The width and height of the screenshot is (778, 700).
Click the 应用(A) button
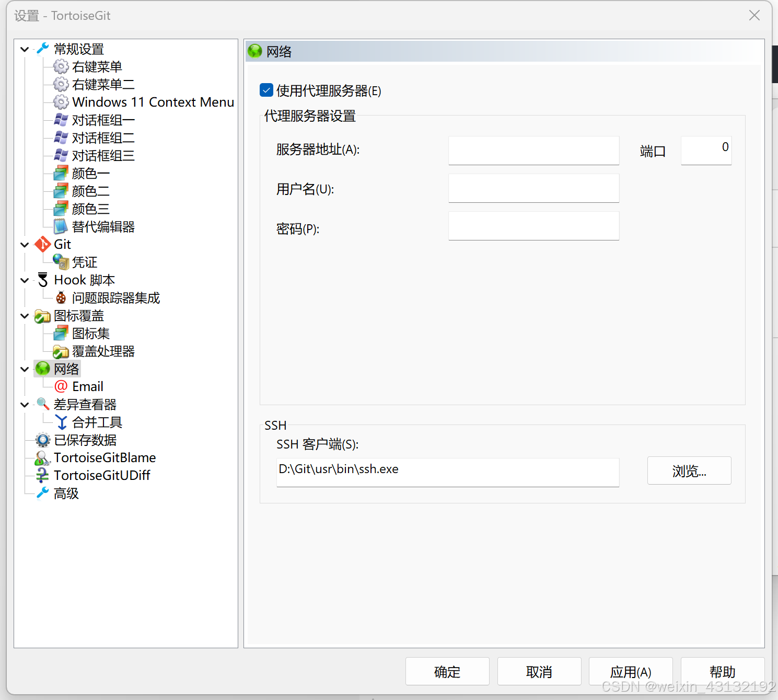point(631,671)
